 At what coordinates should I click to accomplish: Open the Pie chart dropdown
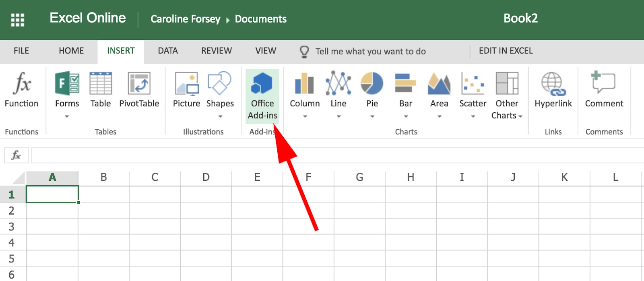[372, 116]
